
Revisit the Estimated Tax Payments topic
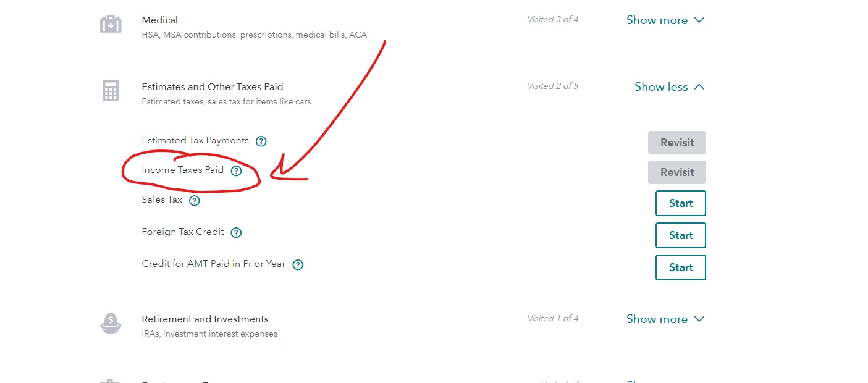click(677, 143)
